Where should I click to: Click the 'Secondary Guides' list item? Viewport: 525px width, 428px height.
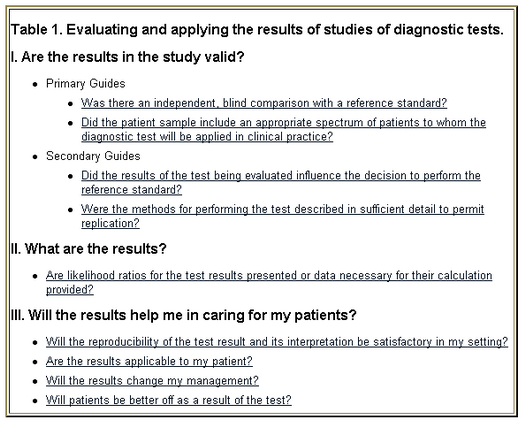[x=93, y=156]
